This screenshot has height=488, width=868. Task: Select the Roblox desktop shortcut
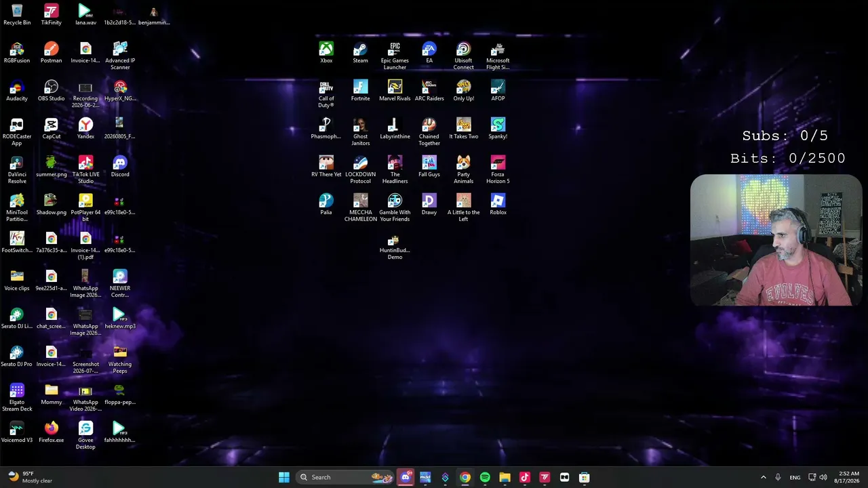tap(498, 204)
